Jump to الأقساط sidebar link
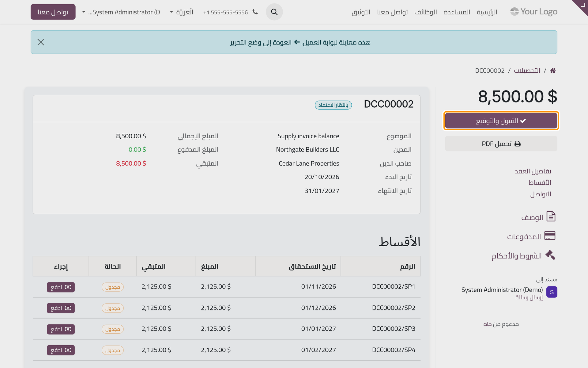 540,182
